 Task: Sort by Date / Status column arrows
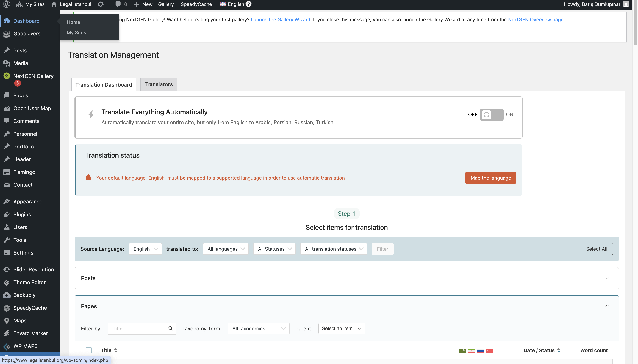559,350
